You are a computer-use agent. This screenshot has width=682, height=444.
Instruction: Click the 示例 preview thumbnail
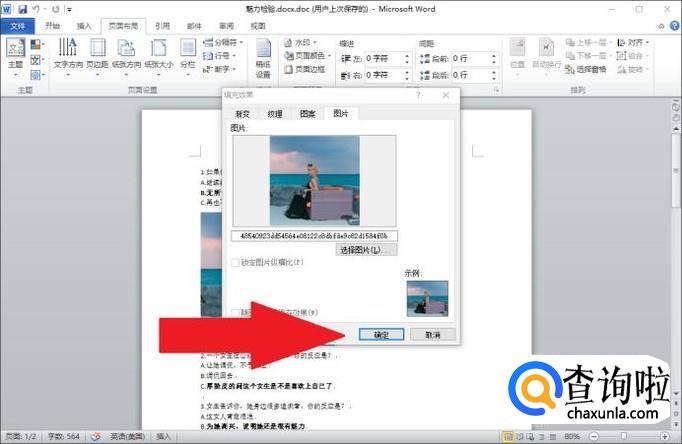427,298
